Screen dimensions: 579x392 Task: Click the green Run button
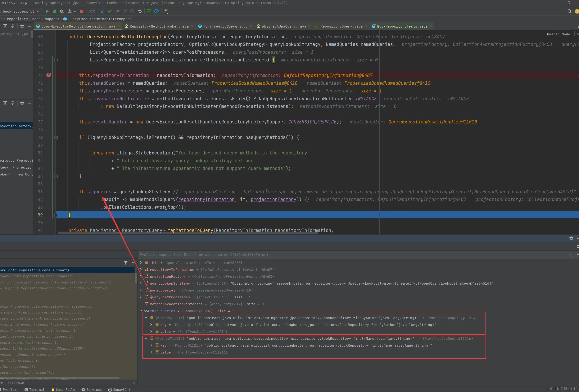pos(47,11)
